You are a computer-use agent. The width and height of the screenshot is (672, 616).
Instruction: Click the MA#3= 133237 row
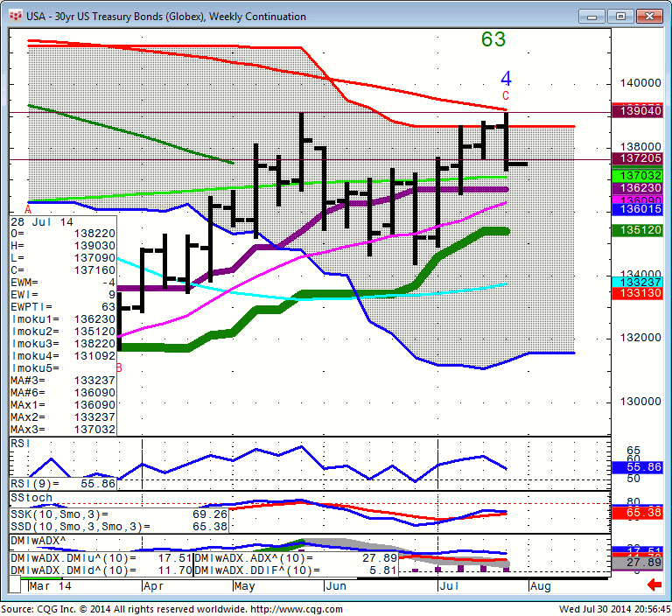click(x=63, y=381)
